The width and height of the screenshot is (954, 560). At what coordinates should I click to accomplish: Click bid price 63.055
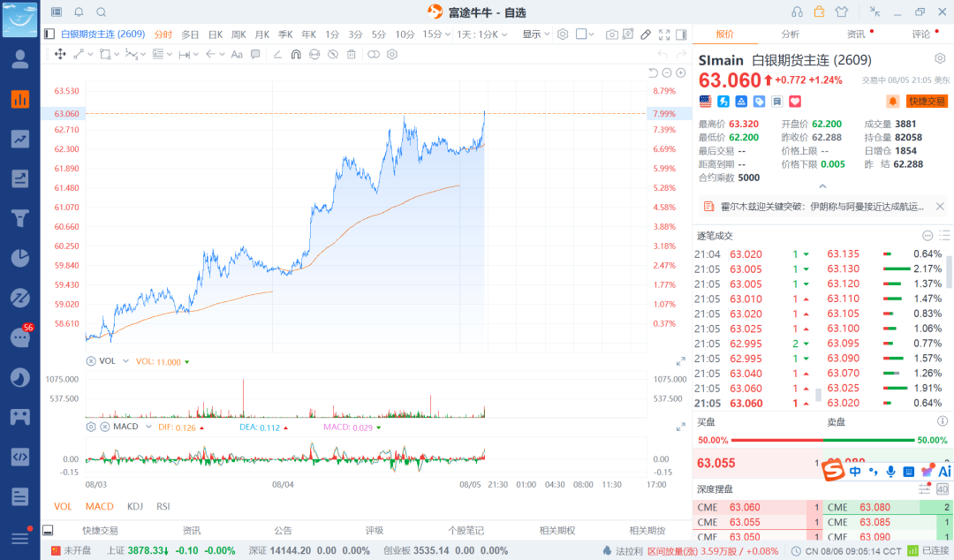coord(716,463)
